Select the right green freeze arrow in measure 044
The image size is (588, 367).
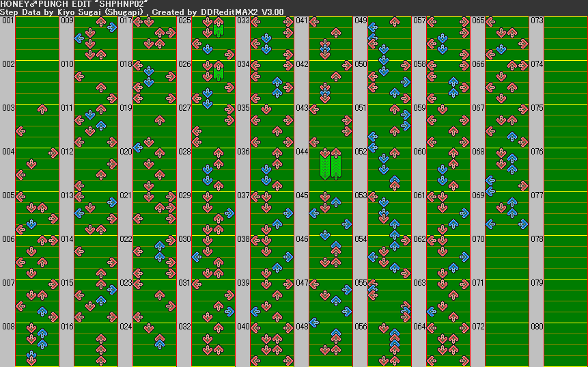pyautogui.click(x=335, y=165)
